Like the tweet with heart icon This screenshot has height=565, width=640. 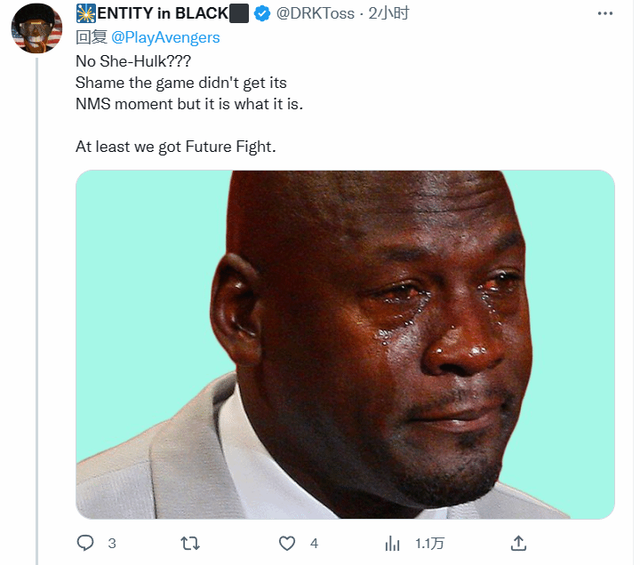click(x=287, y=543)
